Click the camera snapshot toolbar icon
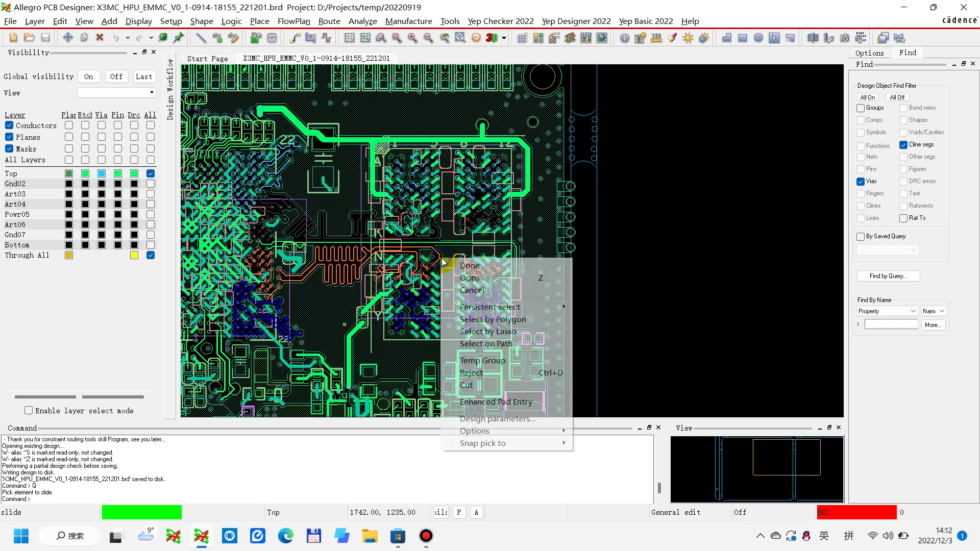The height and width of the screenshot is (551, 980). coord(845,38)
